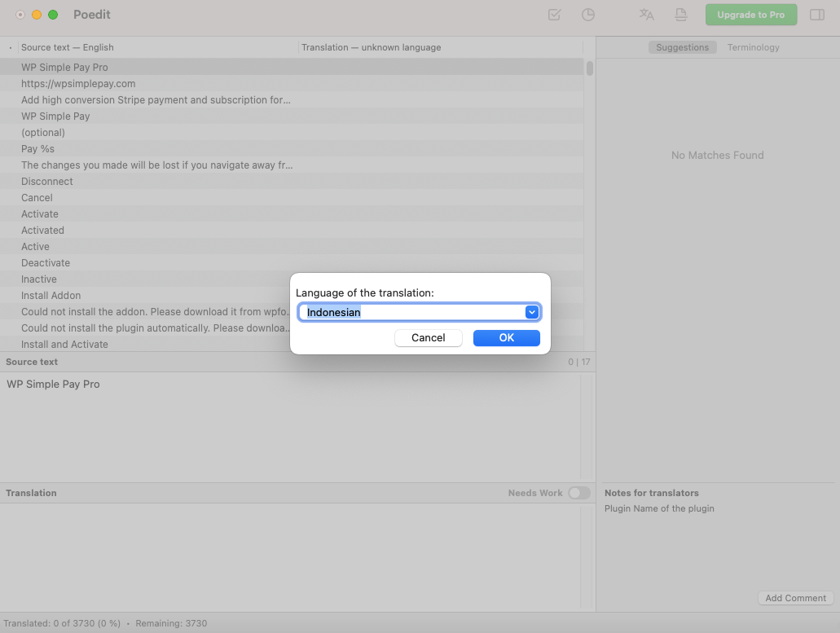This screenshot has width=840, height=633.
Task: Click the yellow minimize traffic-light icon
Action: pos(35,15)
